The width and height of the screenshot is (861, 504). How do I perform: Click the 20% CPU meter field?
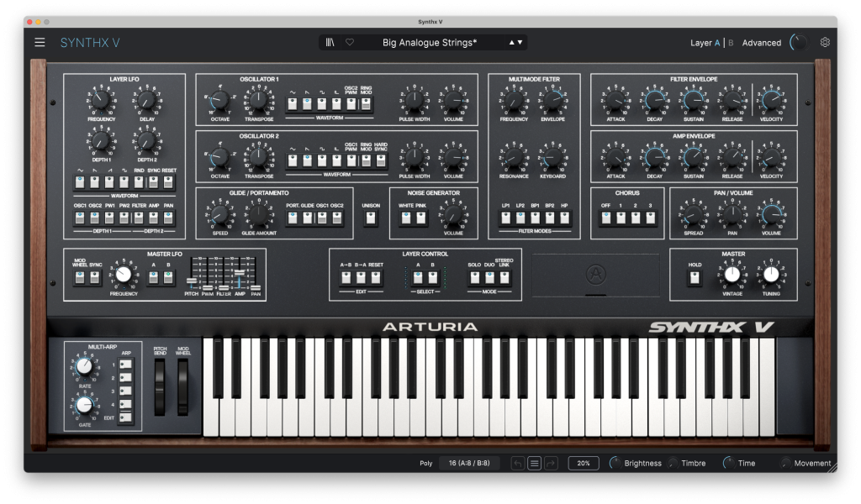584,464
